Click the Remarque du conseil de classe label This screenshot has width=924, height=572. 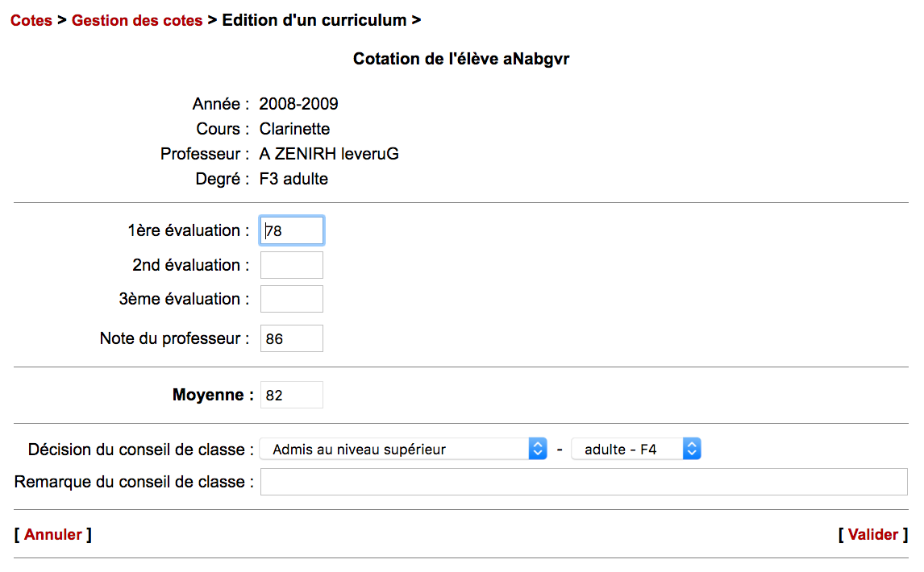(x=134, y=482)
